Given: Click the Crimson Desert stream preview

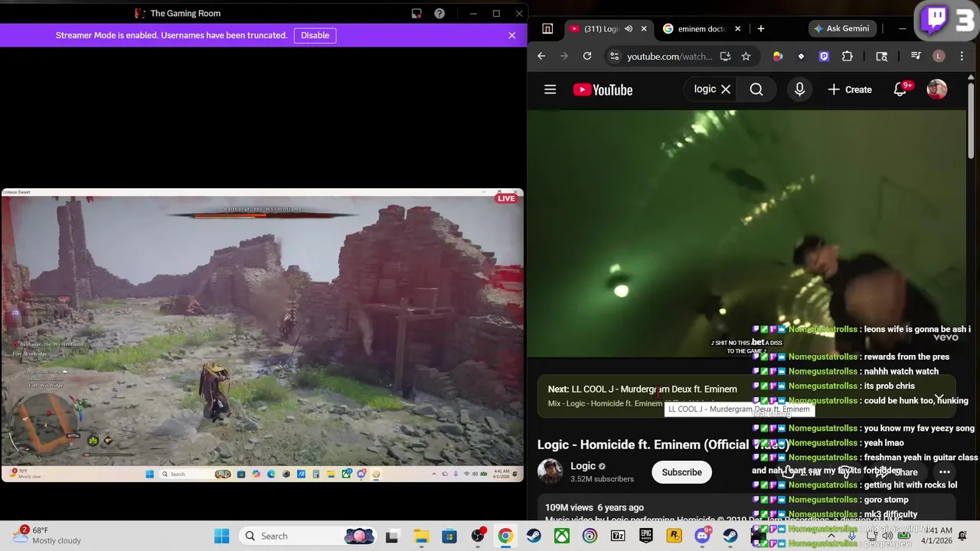Looking at the screenshot, I should [263, 335].
